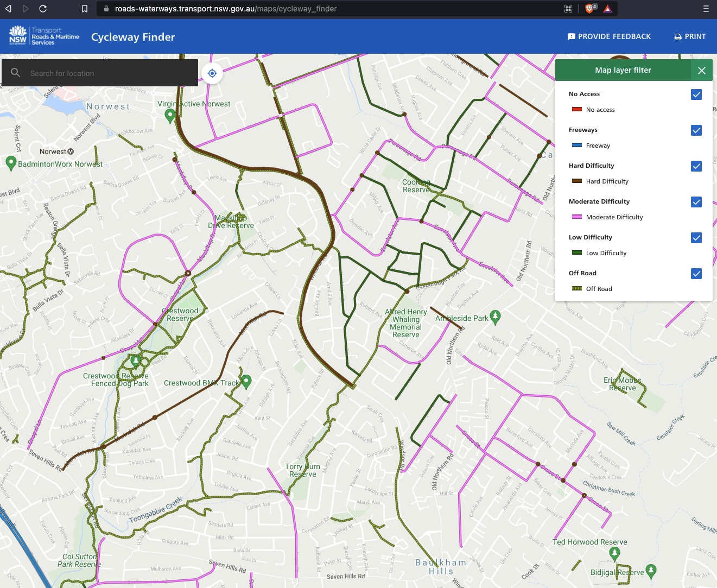Click the Brave shields icon
717x588 pixels.
click(590, 9)
